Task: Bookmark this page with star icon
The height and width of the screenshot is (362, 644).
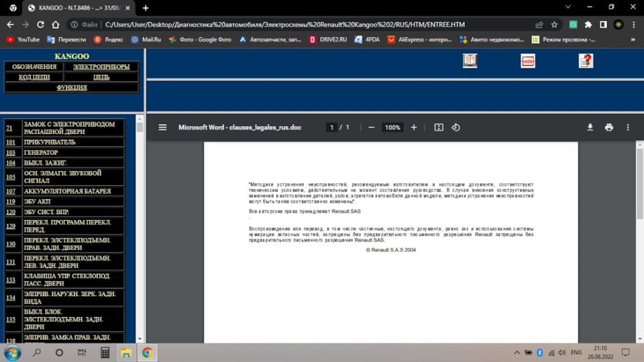Action: [x=554, y=25]
